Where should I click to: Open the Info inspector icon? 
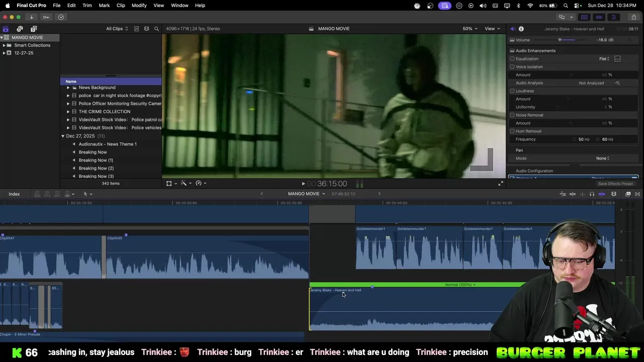pos(521,29)
